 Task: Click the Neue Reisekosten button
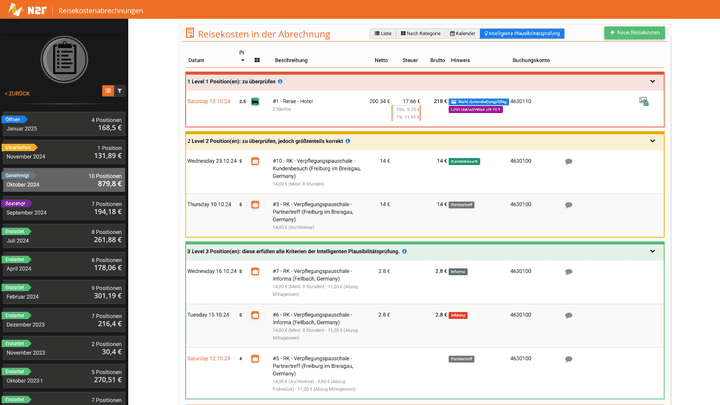(634, 33)
